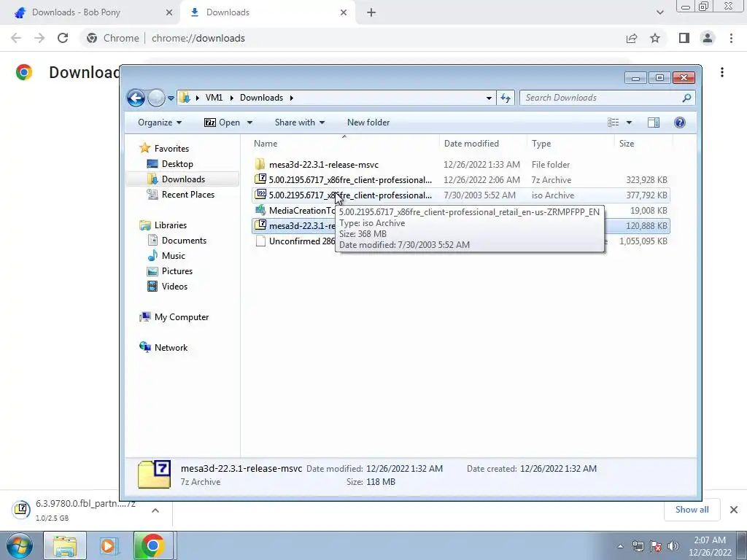Select the mesa3d-22.3.1 7z archive file icon
Screen dimensions: 747x560
pos(260,225)
